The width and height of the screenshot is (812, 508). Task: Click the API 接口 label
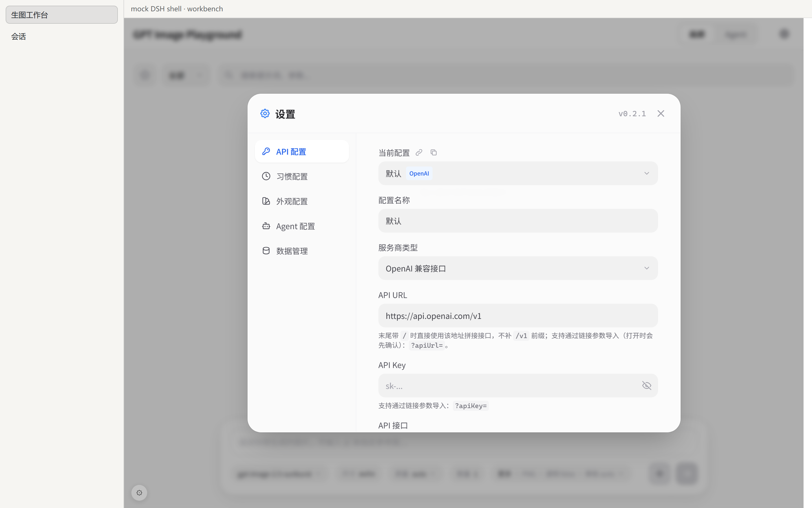coord(393,425)
